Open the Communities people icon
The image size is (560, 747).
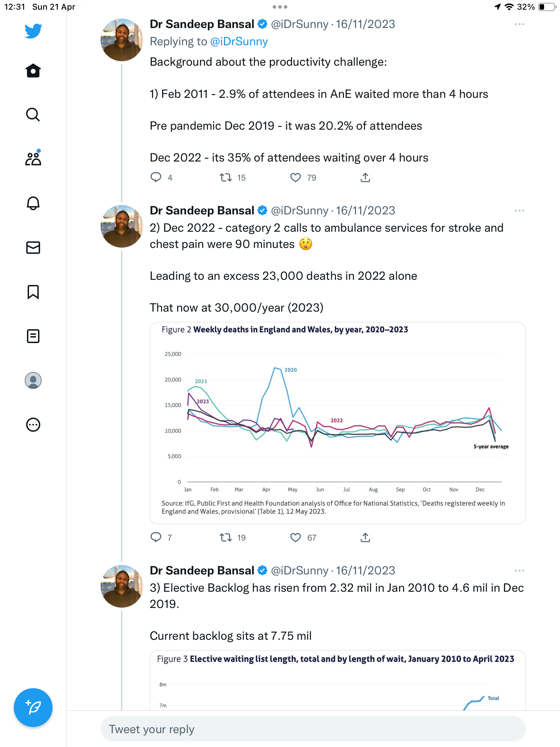[33, 158]
